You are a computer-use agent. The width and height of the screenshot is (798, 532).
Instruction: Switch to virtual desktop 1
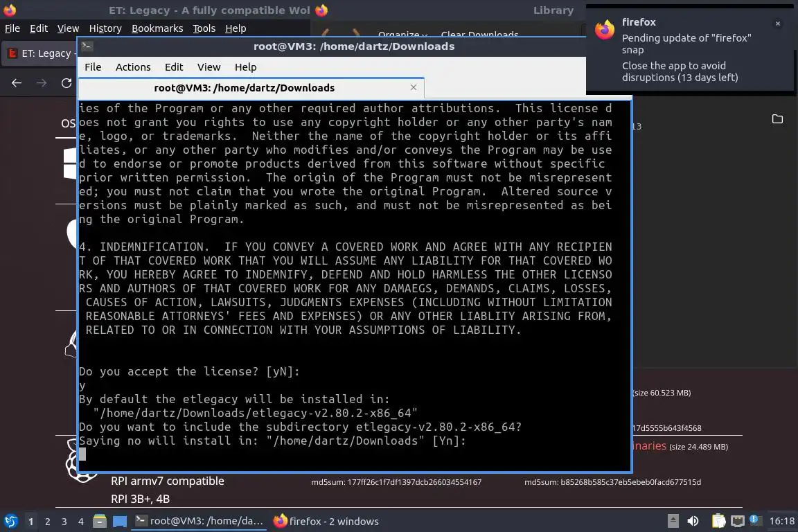click(31, 522)
